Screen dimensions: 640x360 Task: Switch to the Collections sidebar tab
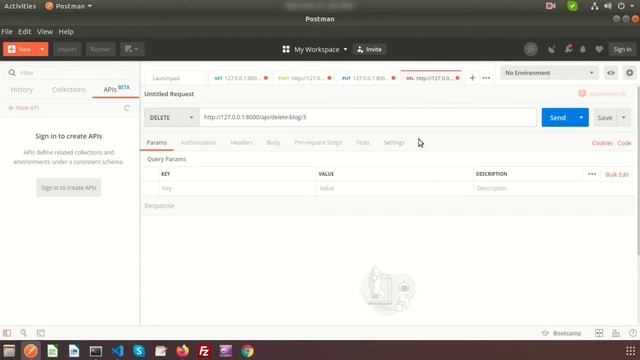pyautogui.click(x=69, y=89)
